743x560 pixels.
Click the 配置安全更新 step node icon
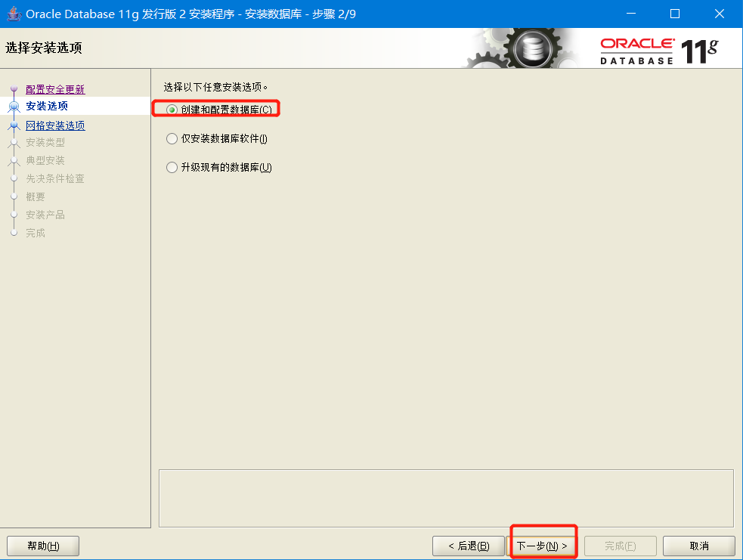coord(14,88)
